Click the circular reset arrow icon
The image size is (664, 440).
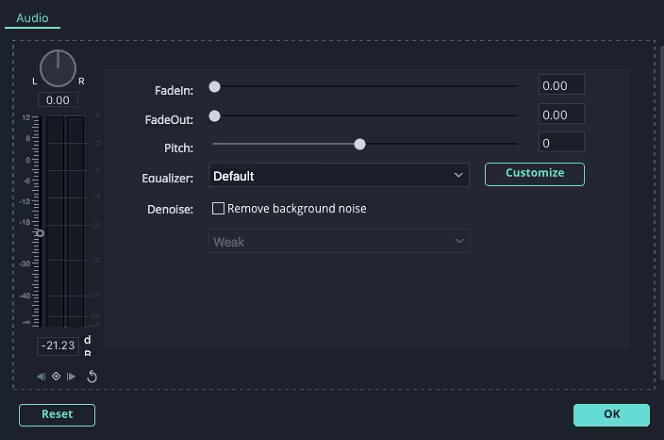point(92,377)
